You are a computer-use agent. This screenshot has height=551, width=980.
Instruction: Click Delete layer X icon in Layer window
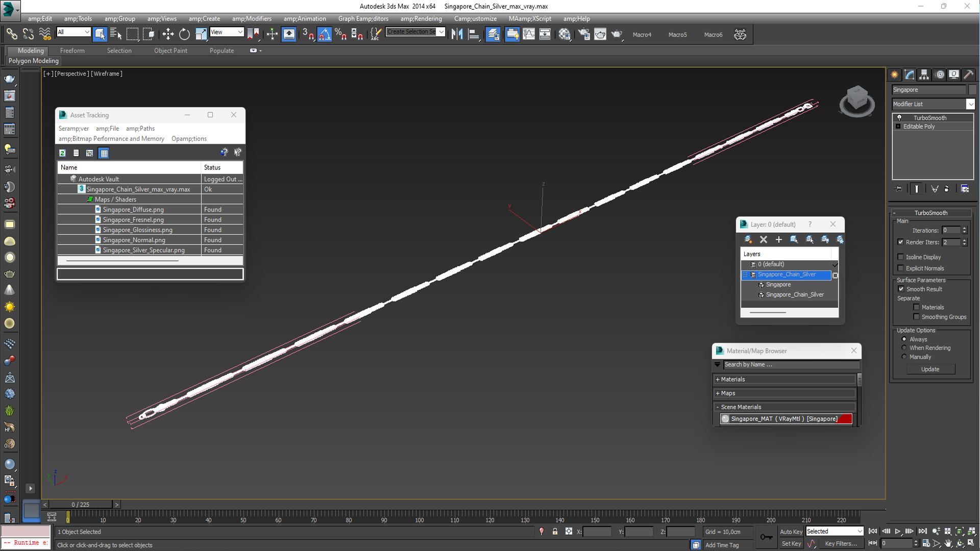764,239
